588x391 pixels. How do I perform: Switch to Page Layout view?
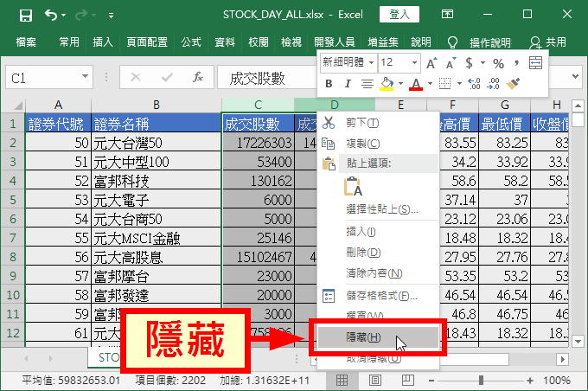point(374,381)
